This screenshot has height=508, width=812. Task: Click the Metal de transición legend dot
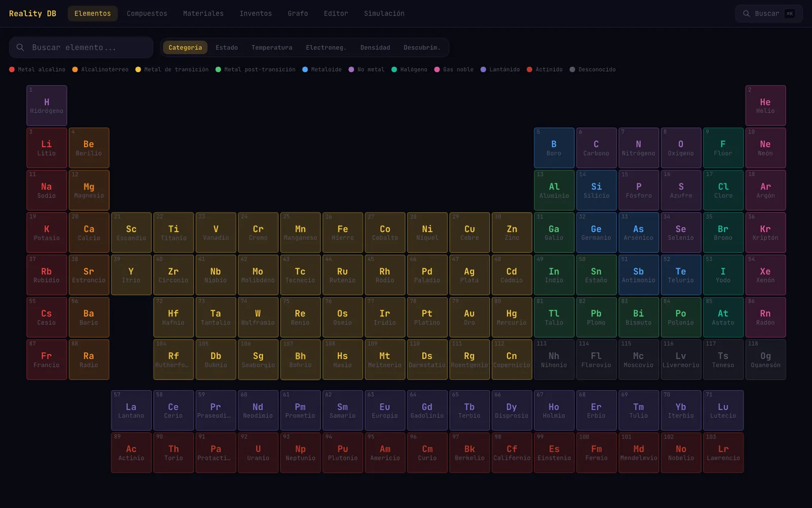138,70
